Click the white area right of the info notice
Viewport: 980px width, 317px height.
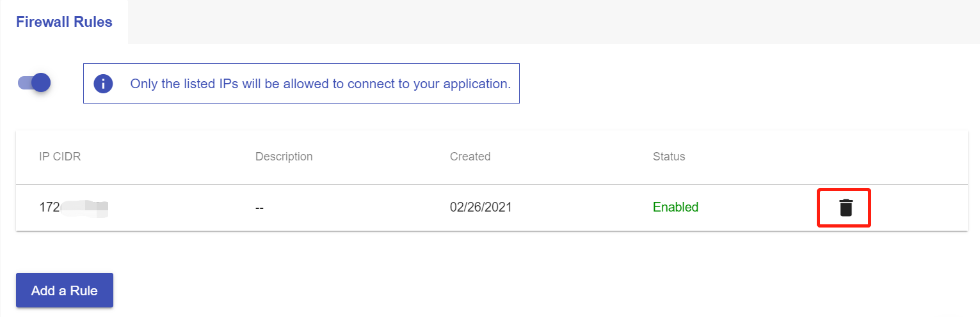(736, 84)
